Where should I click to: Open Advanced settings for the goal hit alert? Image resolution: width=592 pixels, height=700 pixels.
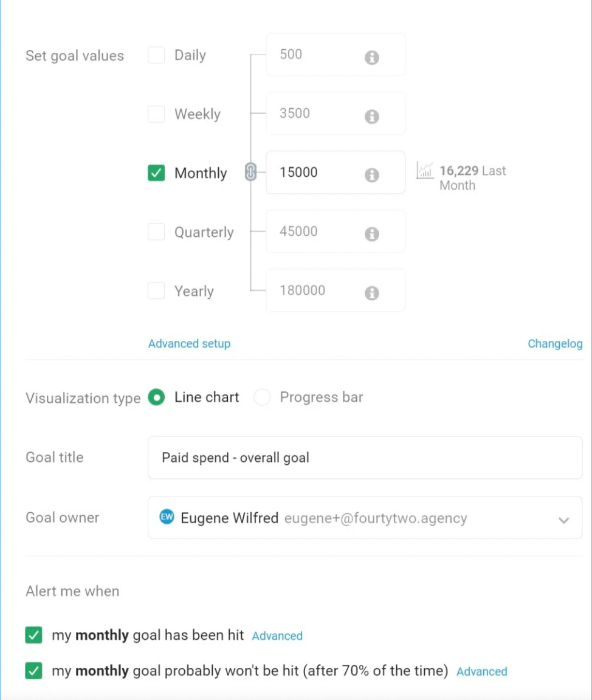[x=277, y=636]
